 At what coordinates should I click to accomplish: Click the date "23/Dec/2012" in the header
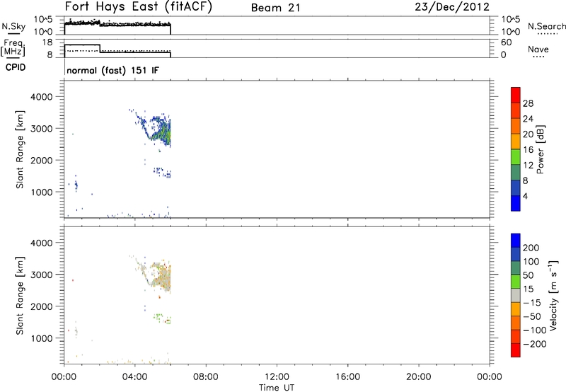[x=452, y=7]
